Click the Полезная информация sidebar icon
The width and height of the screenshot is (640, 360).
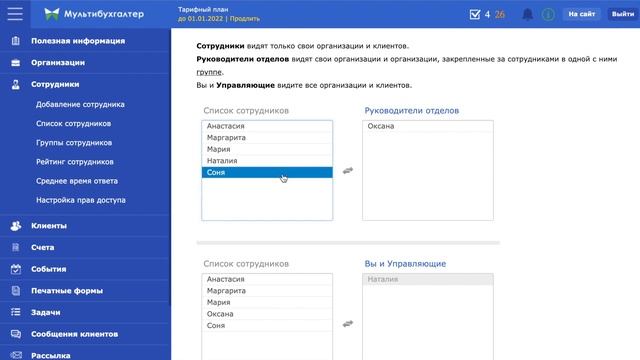16,41
